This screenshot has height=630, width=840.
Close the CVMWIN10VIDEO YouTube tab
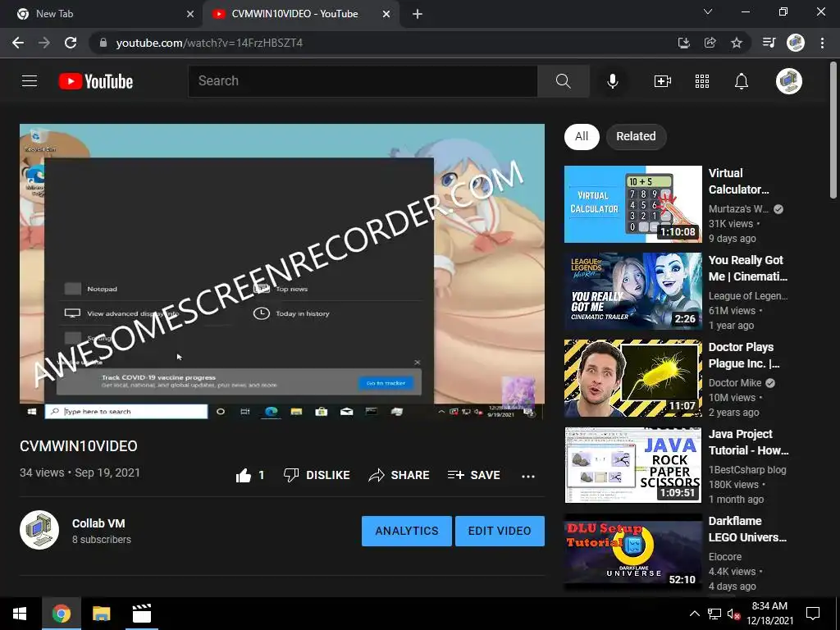point(386,14)
